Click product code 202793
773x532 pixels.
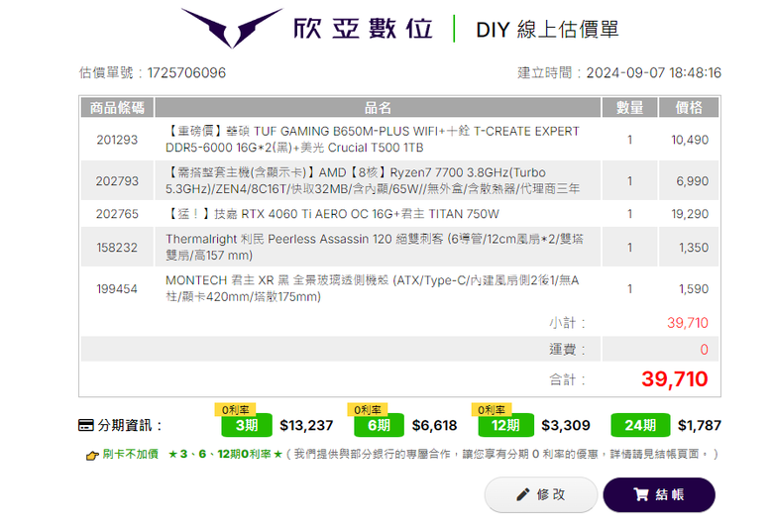117,181
